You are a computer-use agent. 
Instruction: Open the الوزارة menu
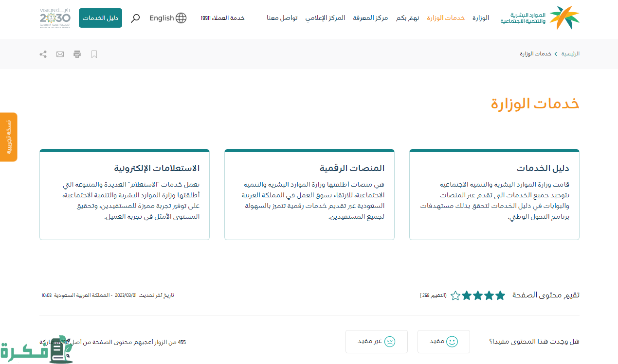[481, 18]
